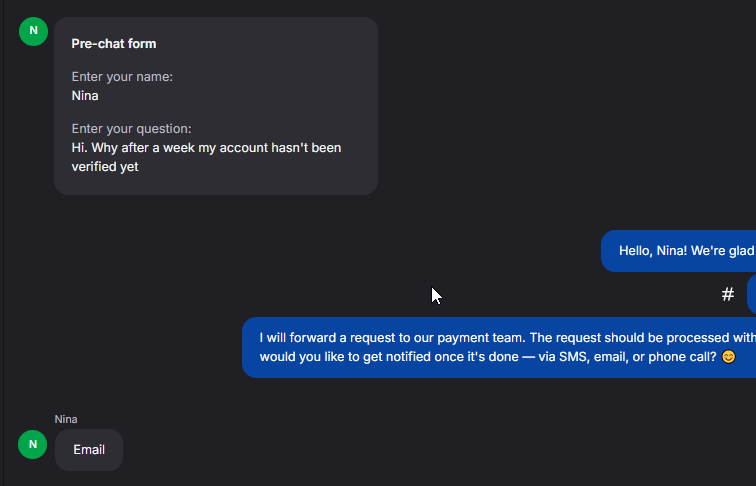The height and width of the screenshot is (486, 756).
Task: Click the smiley emoji ending the agent message
Action: (x=728, y=357)
